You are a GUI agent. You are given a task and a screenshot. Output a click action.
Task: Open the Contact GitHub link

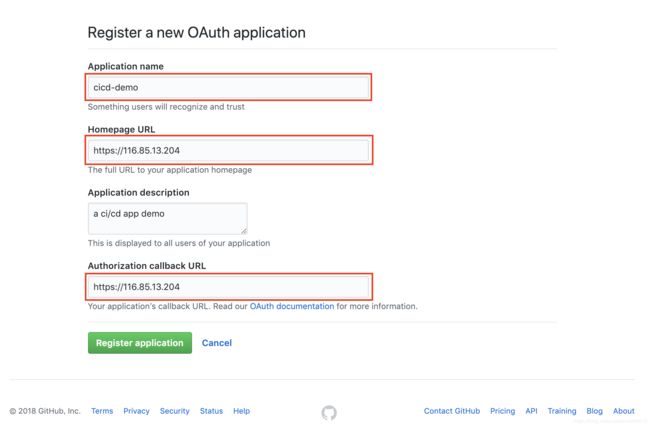(x=452, y=411)
